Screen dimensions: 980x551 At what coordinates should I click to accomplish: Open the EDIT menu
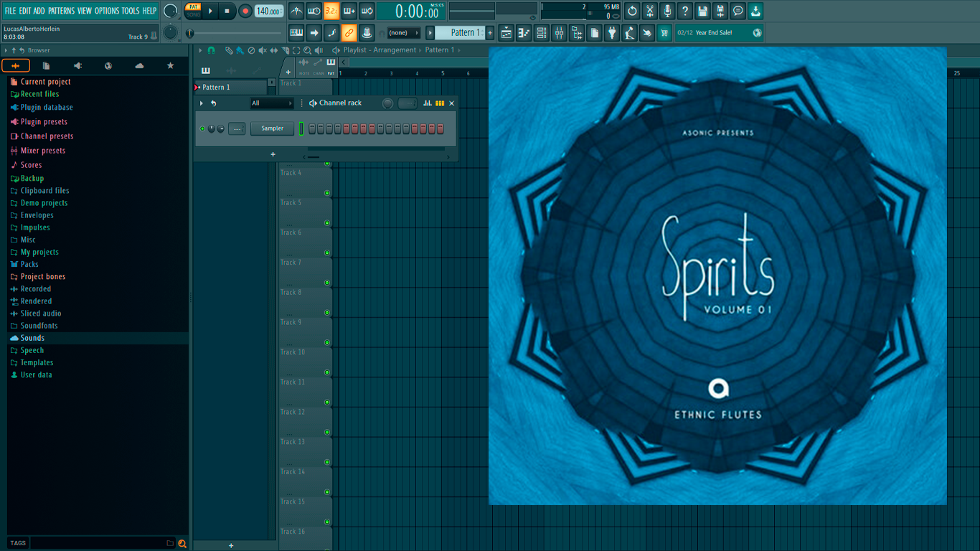point(24,11)
